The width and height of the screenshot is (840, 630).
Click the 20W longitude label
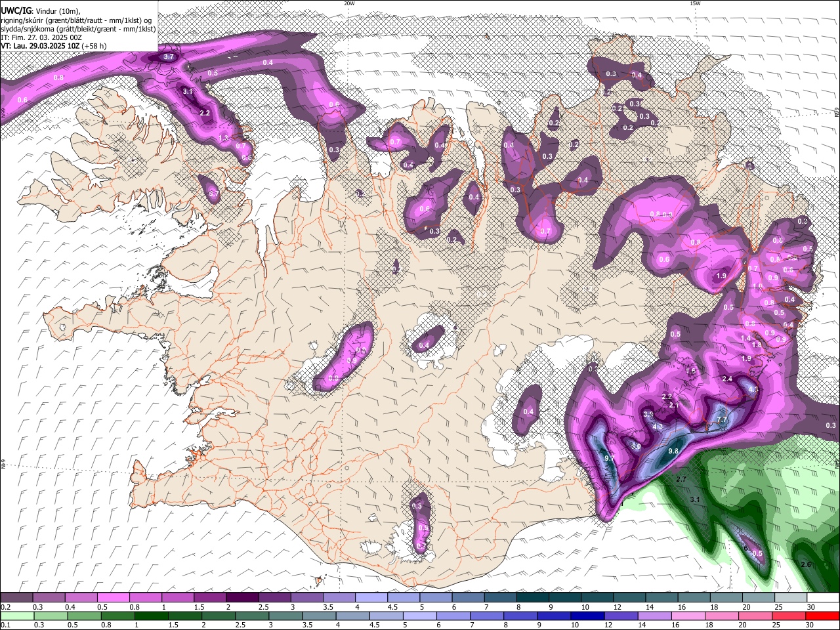click(x=349, y=3)
